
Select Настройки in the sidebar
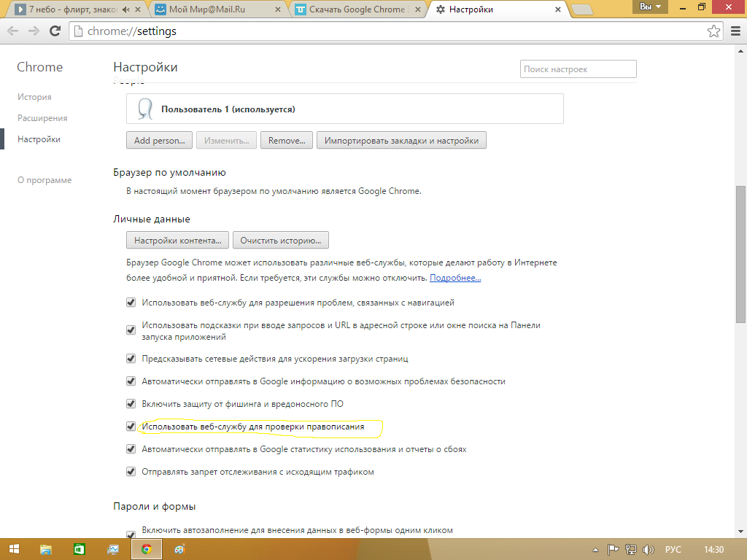(39, 139)
